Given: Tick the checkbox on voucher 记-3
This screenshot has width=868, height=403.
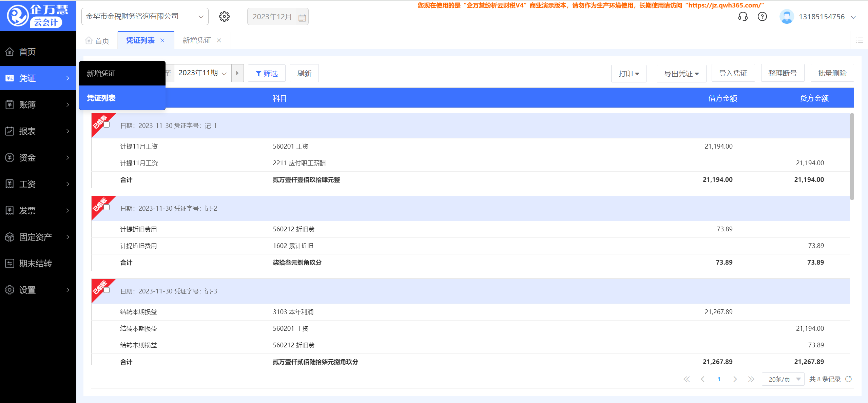Looking at the screenshot, I should [107, 290].
